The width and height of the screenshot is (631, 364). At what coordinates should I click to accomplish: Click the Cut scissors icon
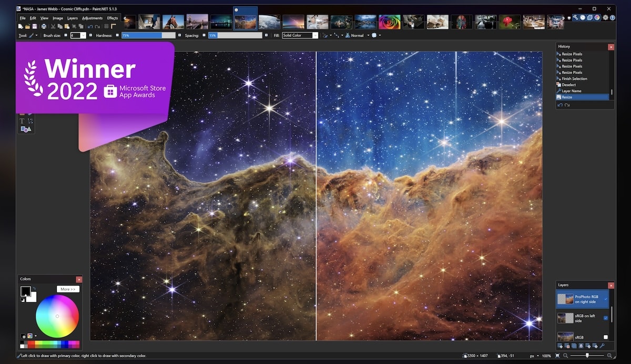53,26
